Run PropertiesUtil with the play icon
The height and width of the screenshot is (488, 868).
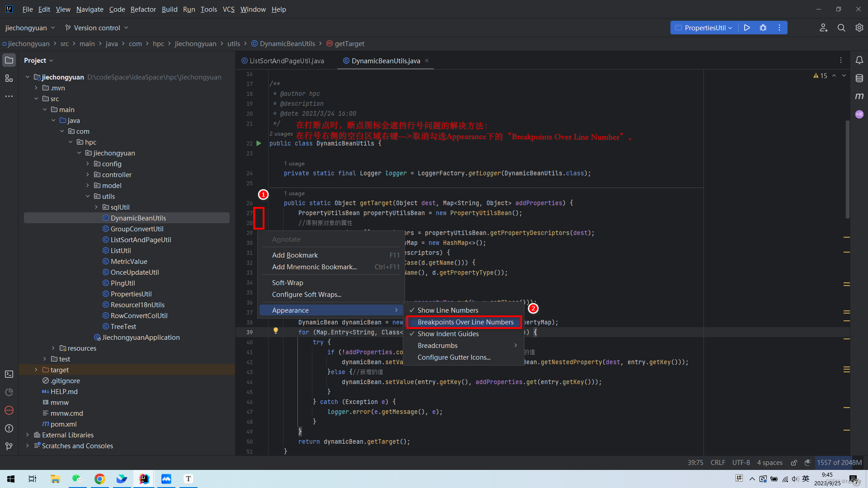[x=747, y=28]
